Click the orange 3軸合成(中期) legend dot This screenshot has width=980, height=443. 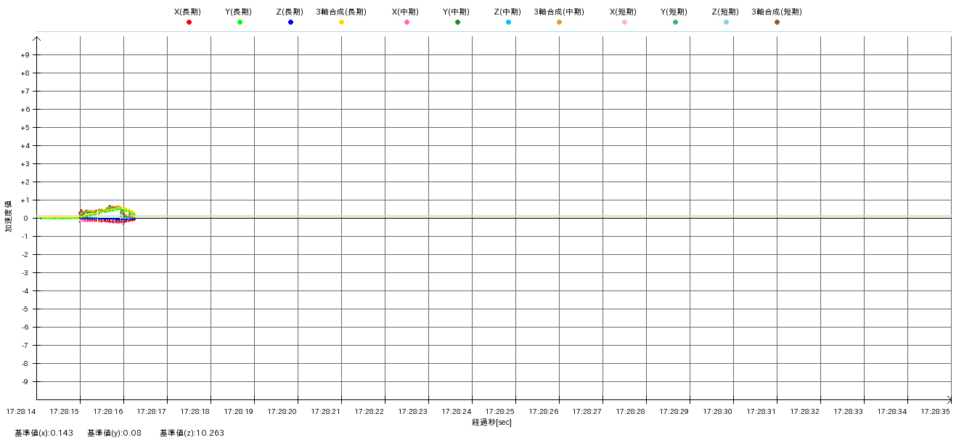559,23
